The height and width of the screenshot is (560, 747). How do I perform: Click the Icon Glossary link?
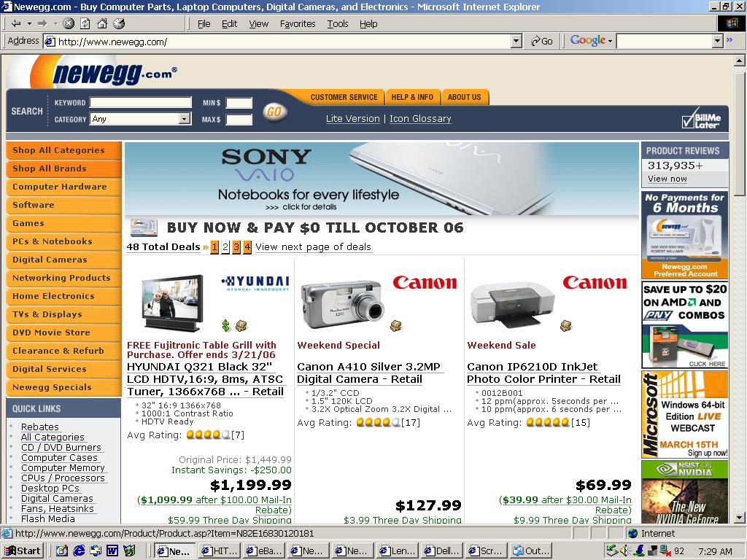click(420, 119)
